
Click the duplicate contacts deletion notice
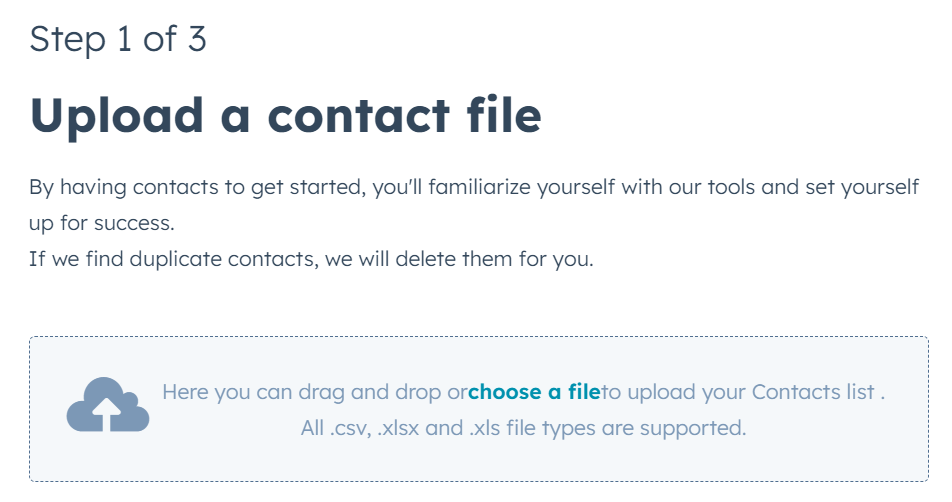pyautogui.click(x=311, y=259)
